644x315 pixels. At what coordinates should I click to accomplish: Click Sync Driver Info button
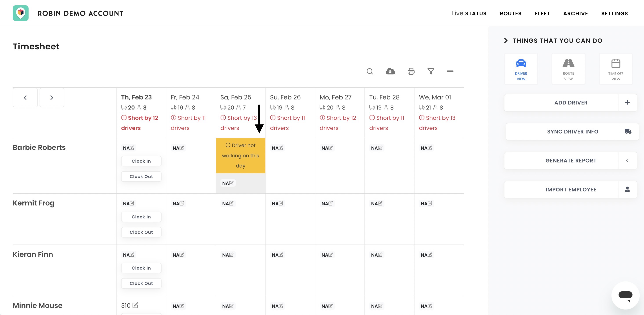[x=573, y=131]
